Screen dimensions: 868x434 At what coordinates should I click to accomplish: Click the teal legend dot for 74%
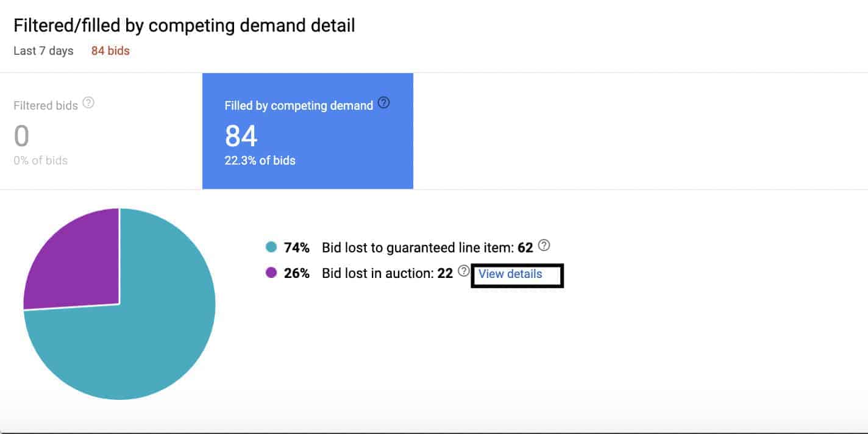tap(271, 247)
